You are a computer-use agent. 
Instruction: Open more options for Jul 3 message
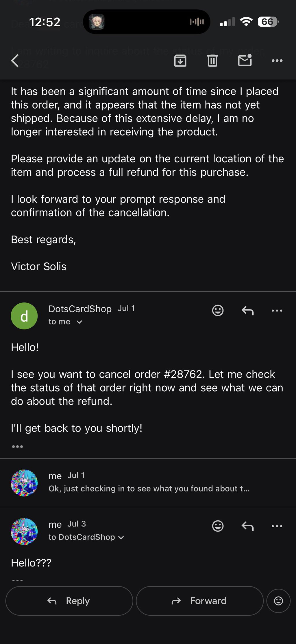pyautogui.click(x=277, y=526)
